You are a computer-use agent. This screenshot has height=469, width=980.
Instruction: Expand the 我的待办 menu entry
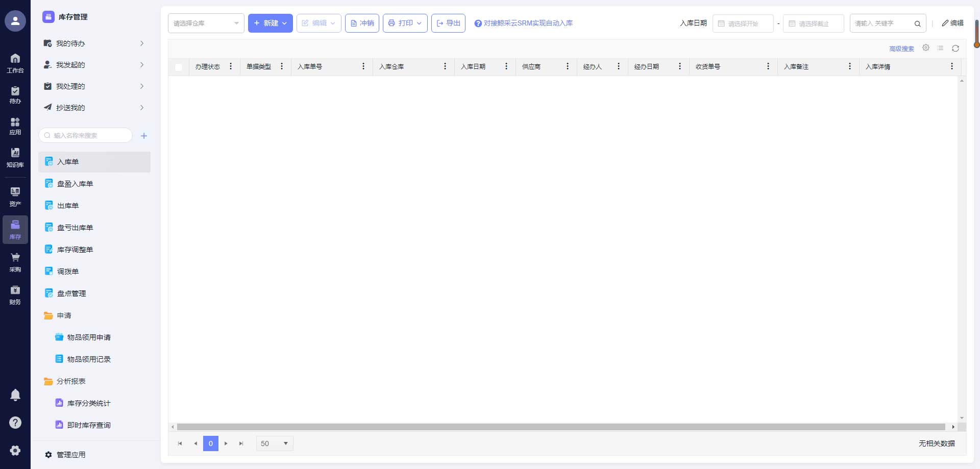94,43
